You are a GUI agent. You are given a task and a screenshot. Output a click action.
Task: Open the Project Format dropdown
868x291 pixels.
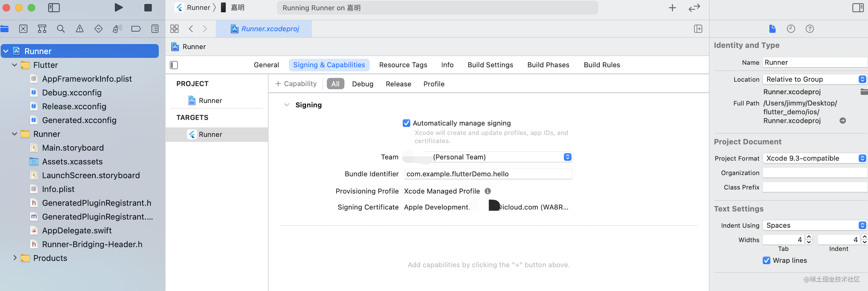point(815,158)
